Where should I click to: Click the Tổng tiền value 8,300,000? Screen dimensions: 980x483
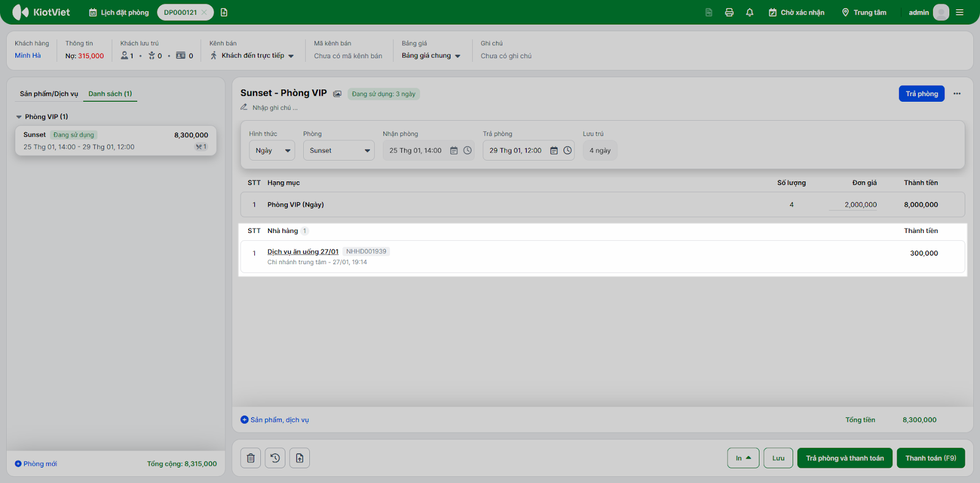click(x=919, y=420)
